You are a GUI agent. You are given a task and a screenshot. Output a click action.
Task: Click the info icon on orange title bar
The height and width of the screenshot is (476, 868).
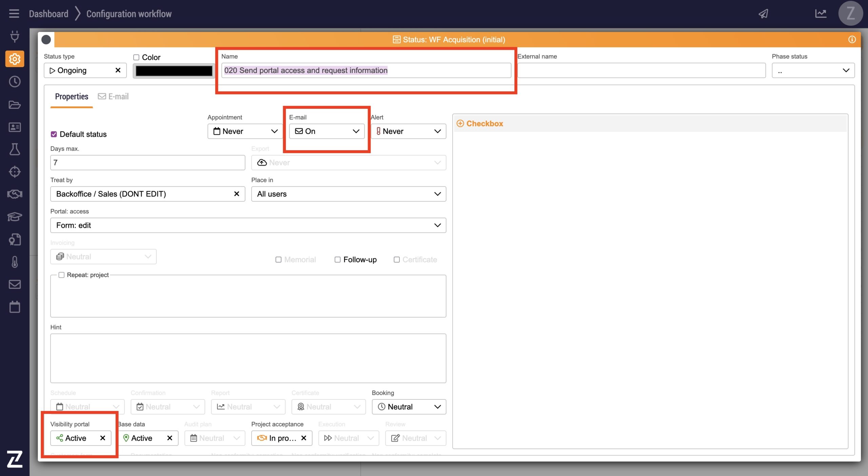pos(852,40)
